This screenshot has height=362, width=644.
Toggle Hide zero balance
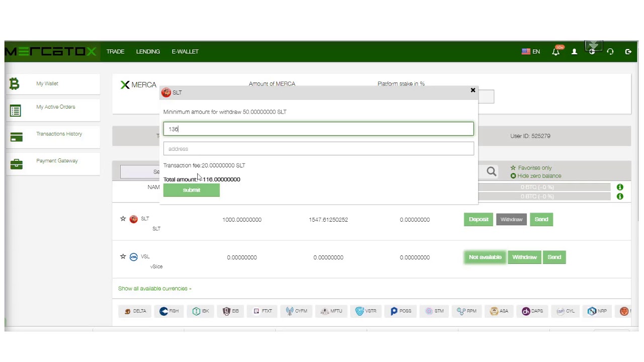tap(536, 176)
